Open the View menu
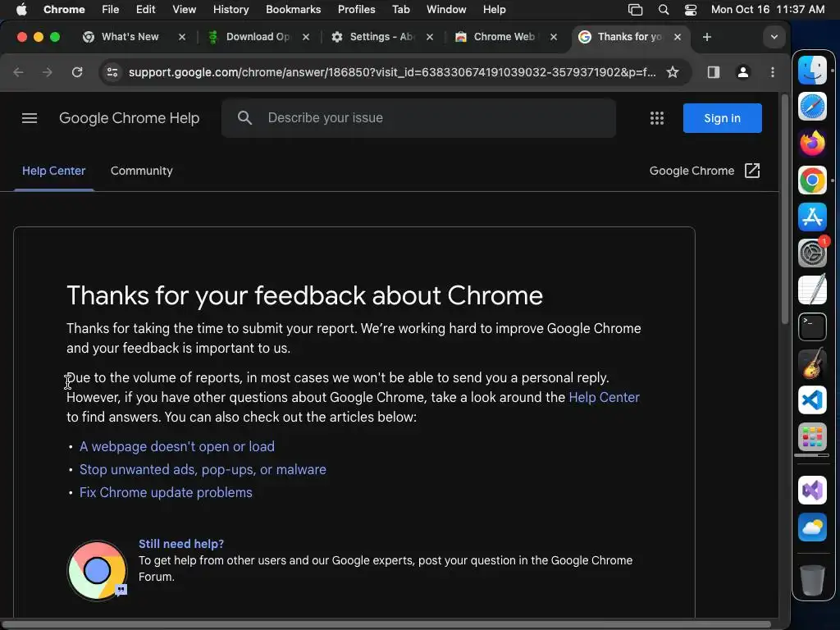This screenshot has height=630, width=840. point(184,9)
